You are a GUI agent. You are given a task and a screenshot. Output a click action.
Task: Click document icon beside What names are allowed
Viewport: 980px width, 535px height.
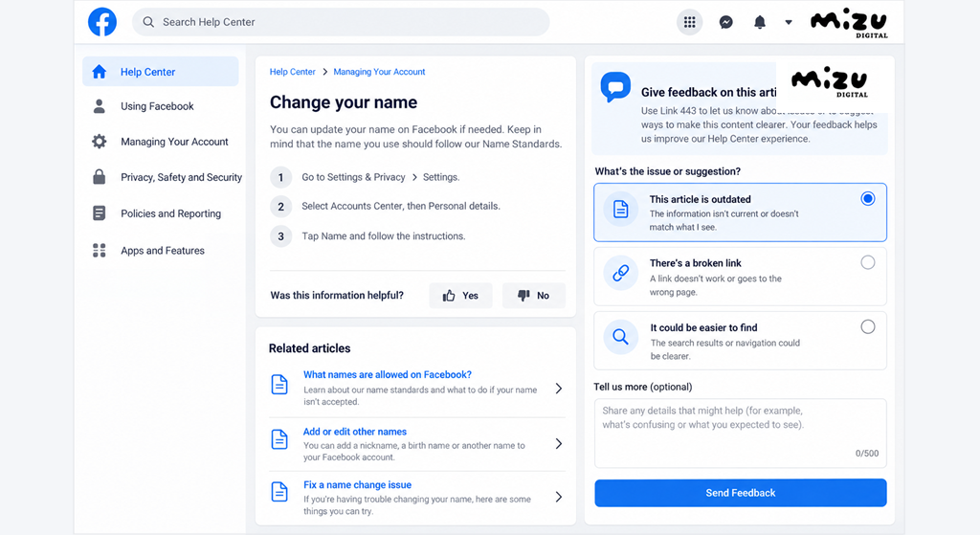coord(279,384)
